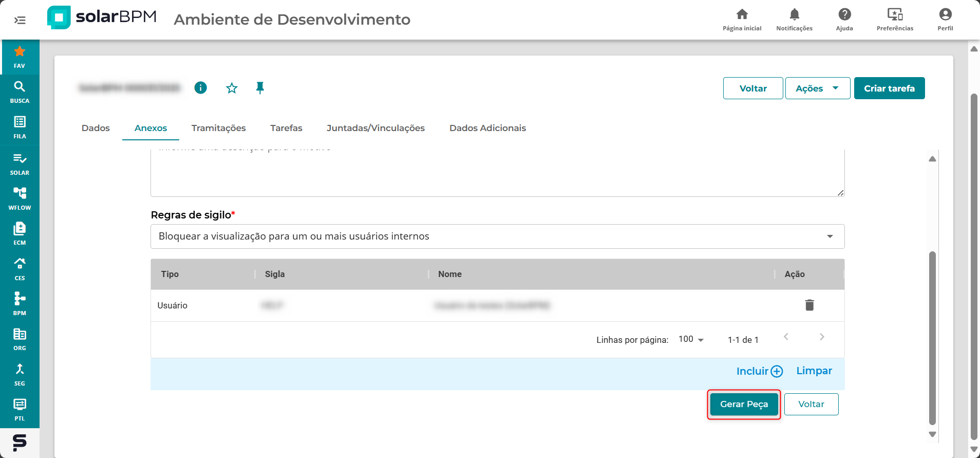The width and height of the screenshot is (980, 458).
Task: Open the Ações dropdown button
Action: pos(817,88)
